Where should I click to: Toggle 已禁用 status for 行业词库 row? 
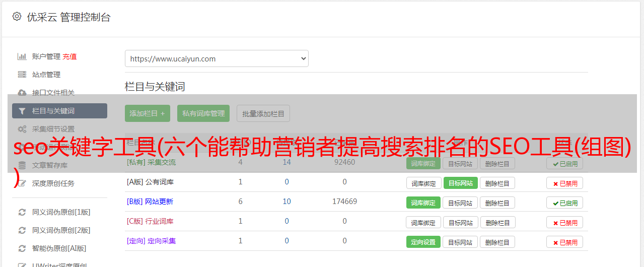coord(564,222)
